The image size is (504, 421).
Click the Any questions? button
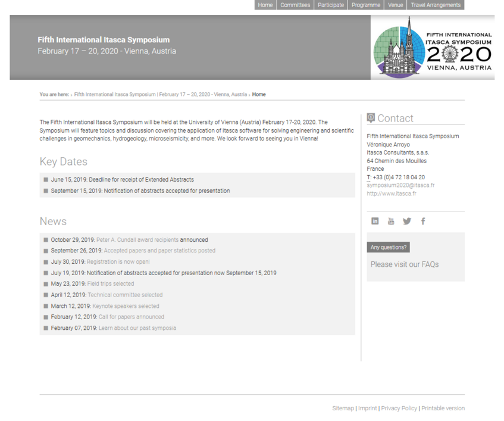(389, 247)
